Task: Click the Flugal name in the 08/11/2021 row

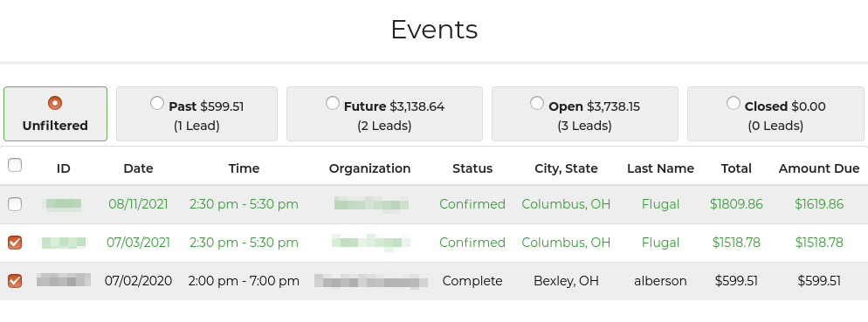Action: [x=660, y=204]
